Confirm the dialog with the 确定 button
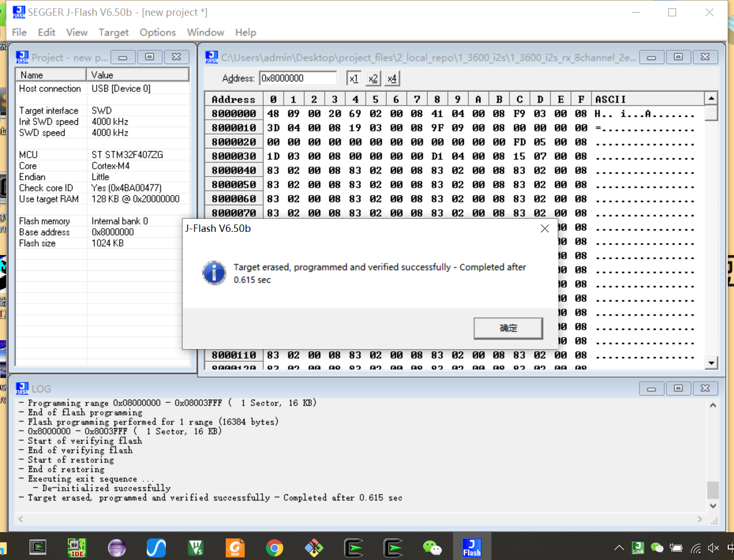Viewport: 734px width, 560px height. click(x=508, y=328)
